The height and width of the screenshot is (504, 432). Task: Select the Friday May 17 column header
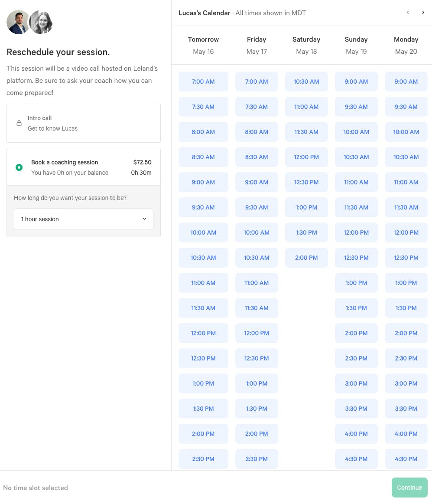(257, 45)
